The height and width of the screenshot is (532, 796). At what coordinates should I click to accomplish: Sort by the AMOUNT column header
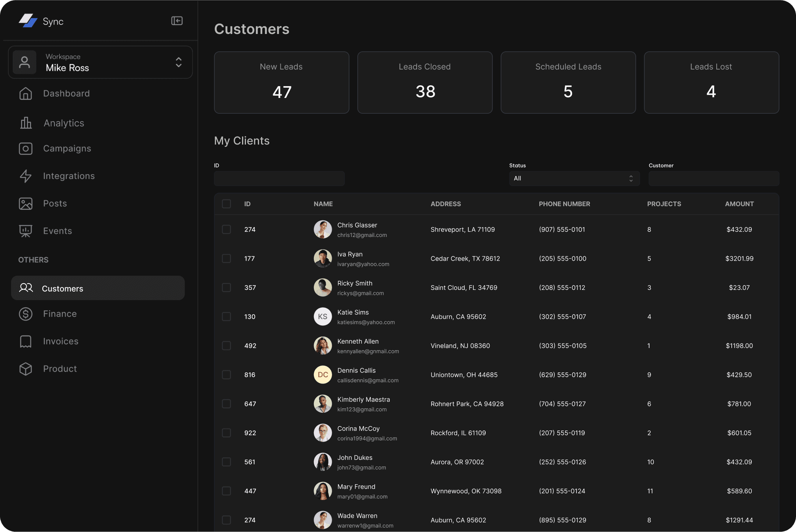(739, 204)
